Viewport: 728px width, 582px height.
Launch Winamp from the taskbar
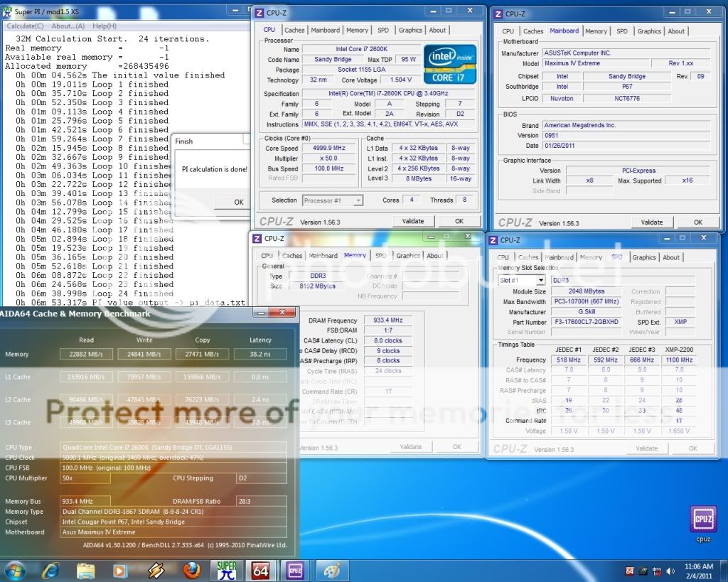[x=156, y=570]
